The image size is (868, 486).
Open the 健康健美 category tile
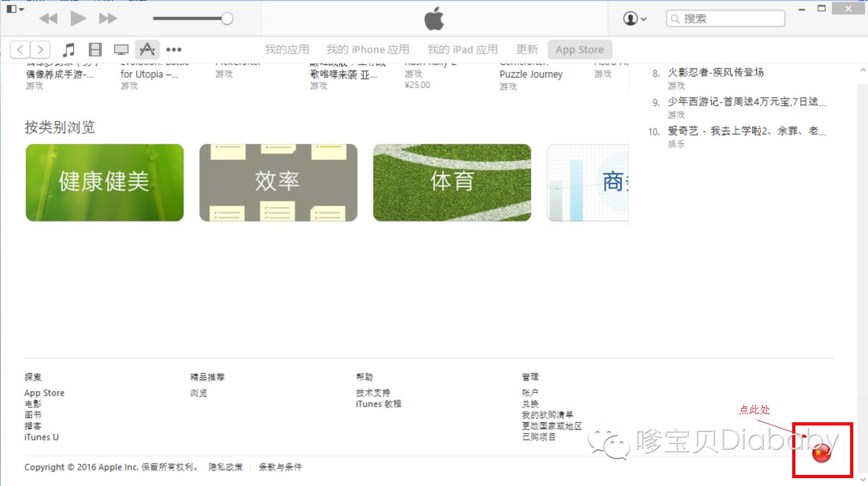click(105, 183)
